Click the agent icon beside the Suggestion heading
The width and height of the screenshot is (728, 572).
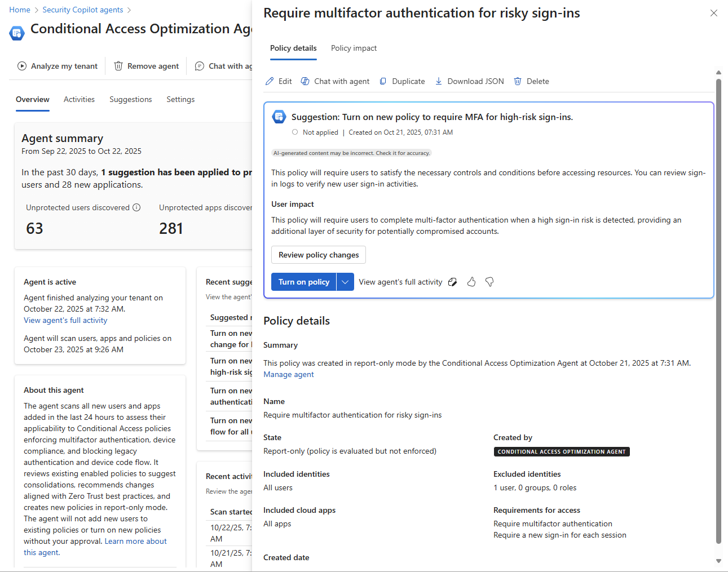pyautogui.click(x=279, y=117)
